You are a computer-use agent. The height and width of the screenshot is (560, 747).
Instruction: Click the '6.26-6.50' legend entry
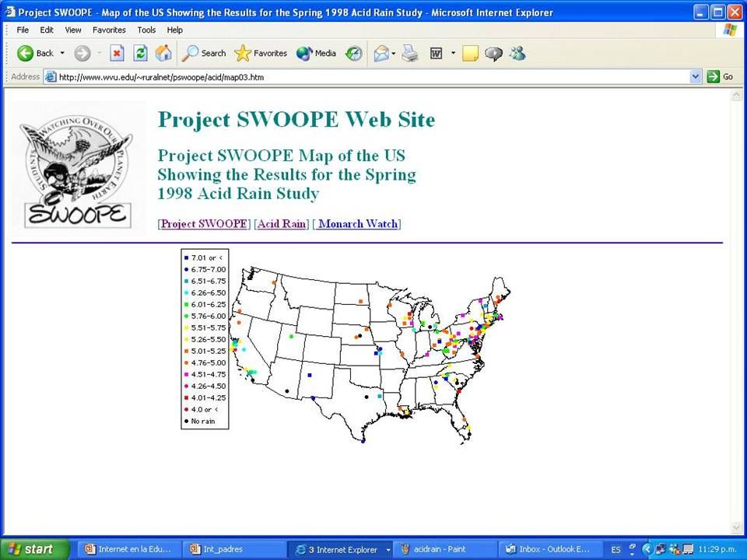coord(205,293)
